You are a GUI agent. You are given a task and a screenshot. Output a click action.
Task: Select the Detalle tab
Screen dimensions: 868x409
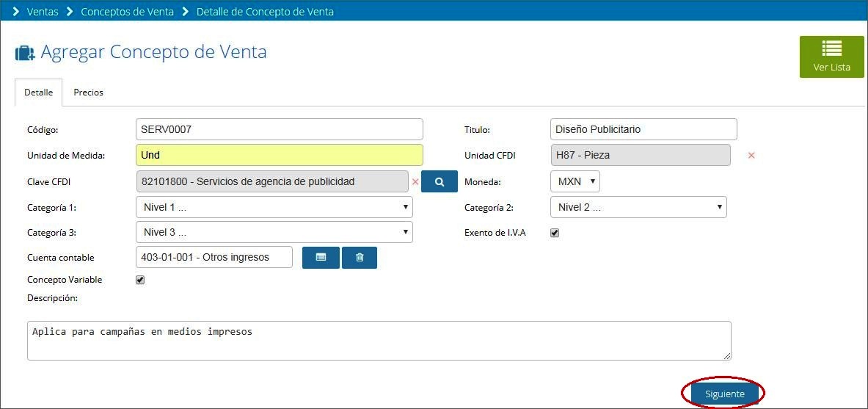coord(39,93)
